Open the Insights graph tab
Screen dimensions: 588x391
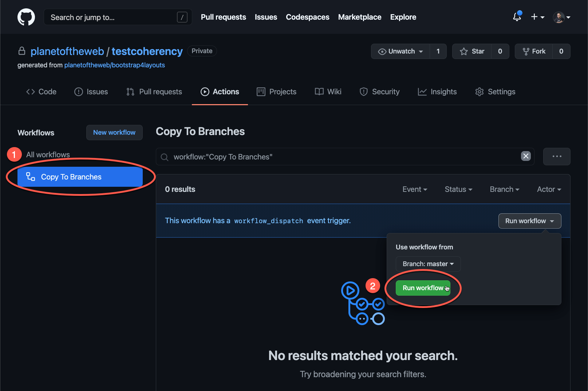click(437, 92)
